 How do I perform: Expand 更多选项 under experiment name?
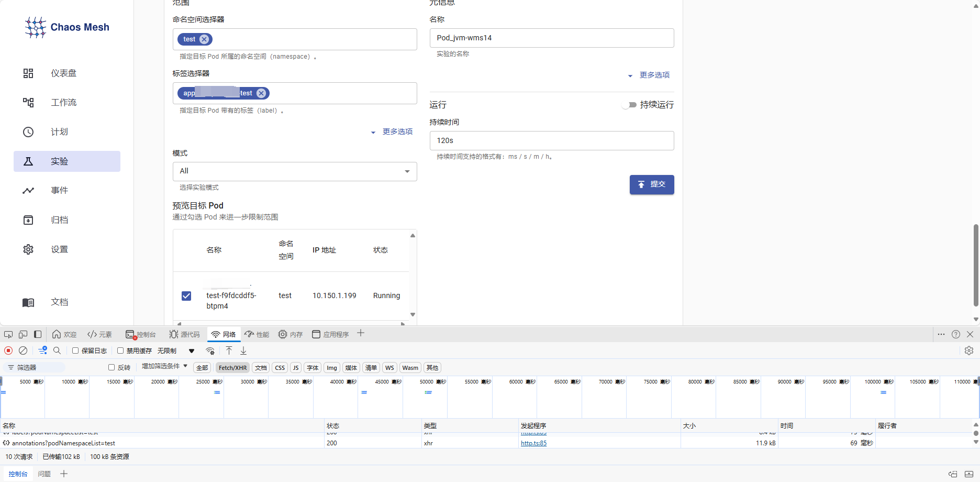pyautogui.click(x=649, y=75)
